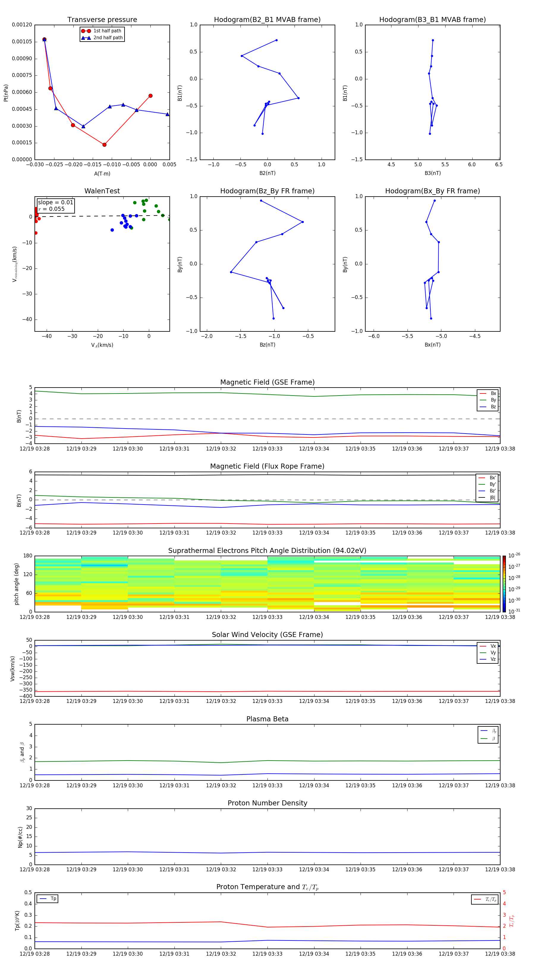Image resolution: width=535 pixels, height=980 pixels.
Task: Click the 'Bx(nT)' x-axis label
Action: pyautogui.click(x=432, y=345)
